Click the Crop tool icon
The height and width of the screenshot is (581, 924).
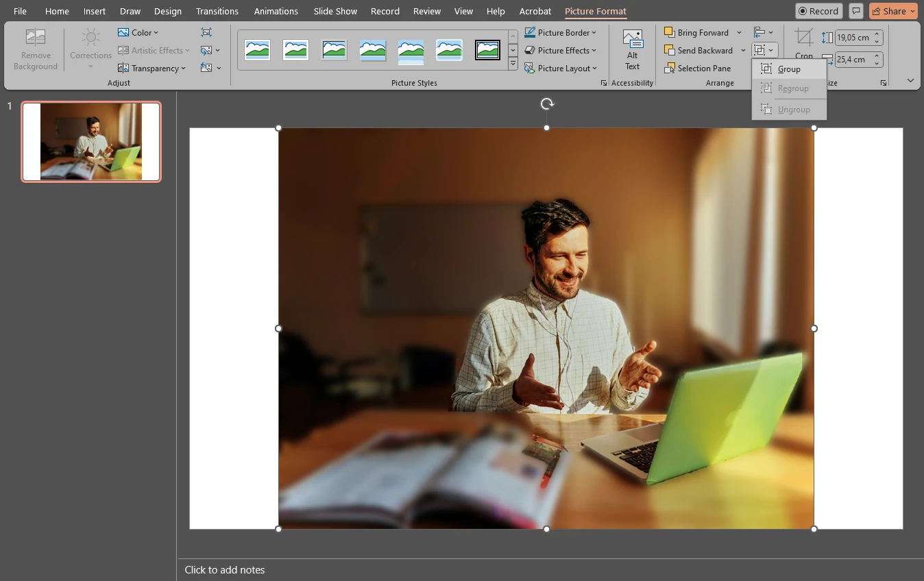tap(804, 37)
